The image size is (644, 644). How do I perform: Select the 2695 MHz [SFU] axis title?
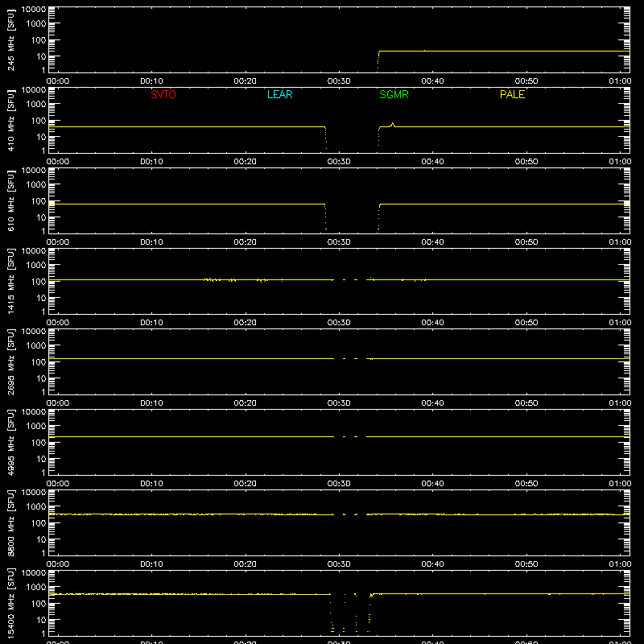(x=10, y=361)
